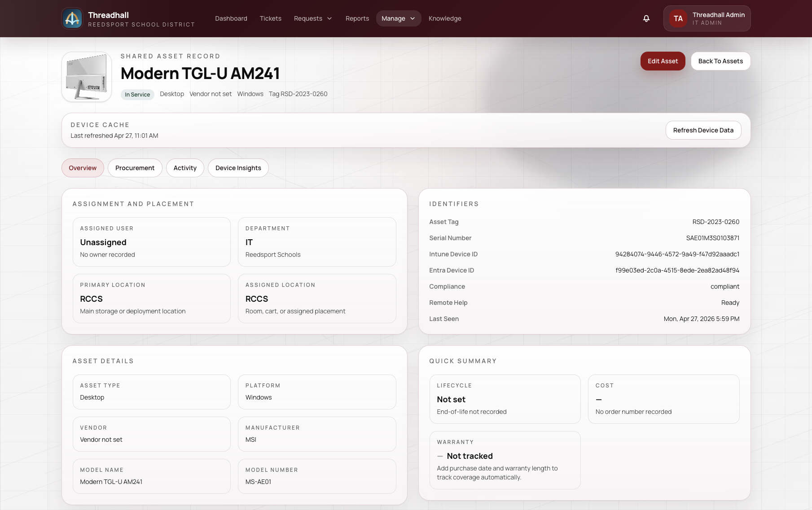This screenshot has width=812, height=510.
Task: Switch to the Procurement tab
Action: [135, 168]
